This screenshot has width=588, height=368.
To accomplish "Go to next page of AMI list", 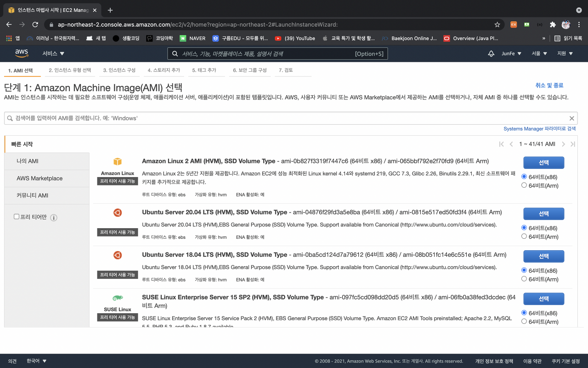I will click(563, 144).
